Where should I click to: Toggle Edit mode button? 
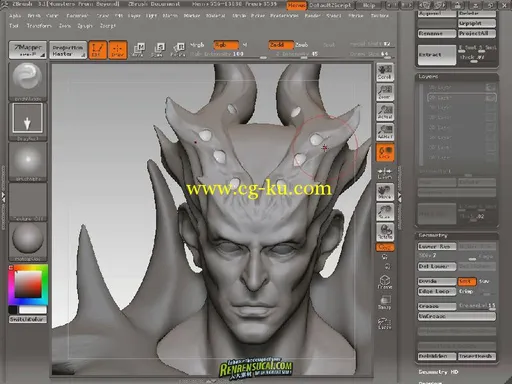coord(97,50)
